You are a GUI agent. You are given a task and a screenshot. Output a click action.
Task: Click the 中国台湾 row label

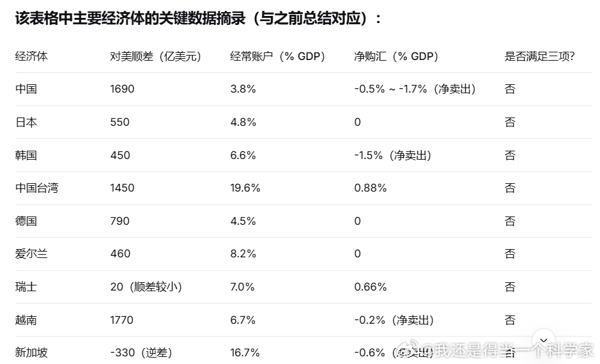[36, 188]
